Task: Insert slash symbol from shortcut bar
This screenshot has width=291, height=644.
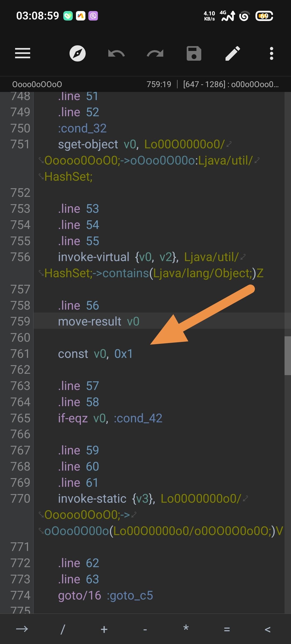Action: [63, 629]
